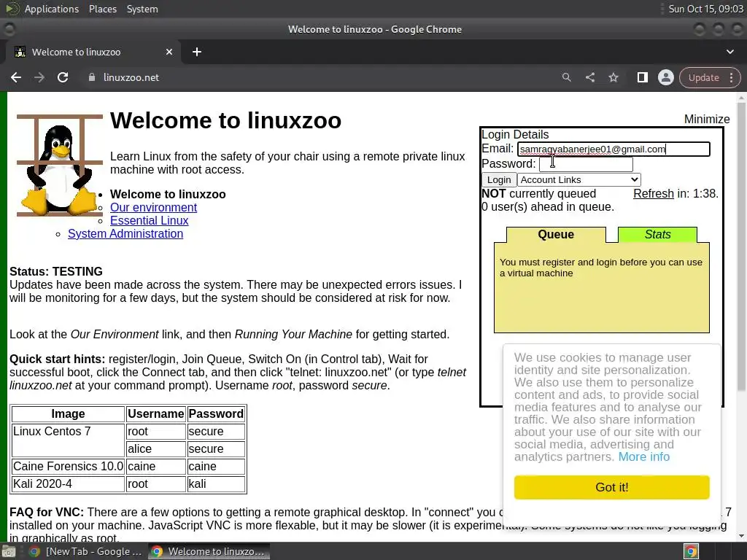Switch to the Stats tab
Viewport: 747px width, 560px height.
(657, 234)
